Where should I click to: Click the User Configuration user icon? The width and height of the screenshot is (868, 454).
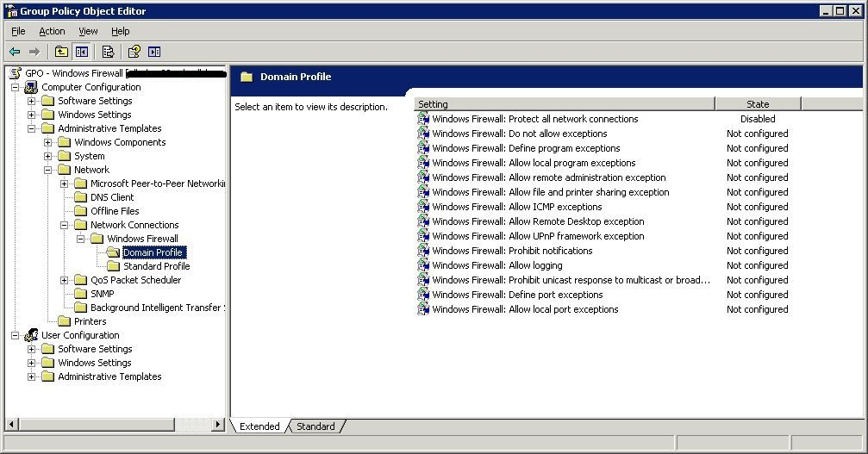[32, 335]
